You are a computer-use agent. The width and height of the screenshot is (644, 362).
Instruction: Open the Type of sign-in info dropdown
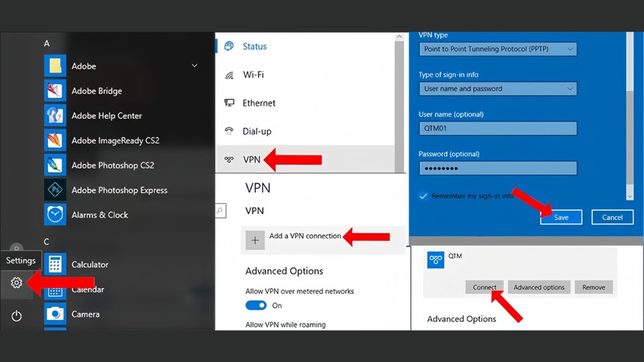497,89
